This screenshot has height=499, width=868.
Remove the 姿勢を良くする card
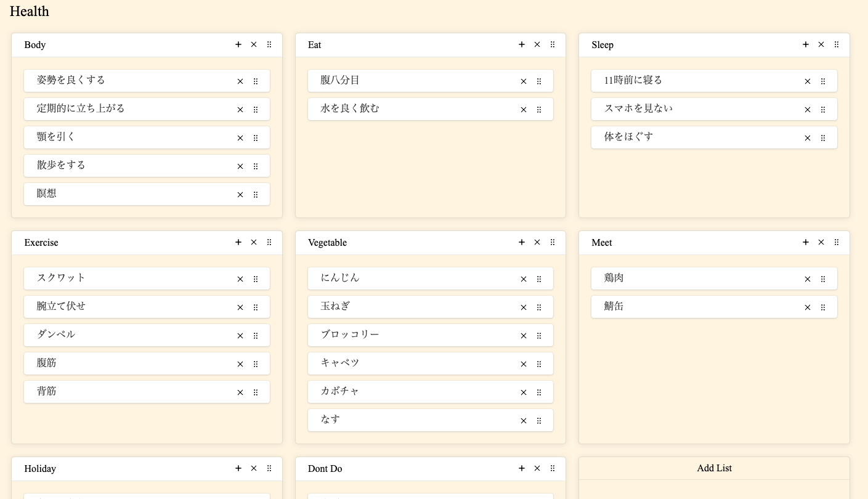click(x=240, y=81)
